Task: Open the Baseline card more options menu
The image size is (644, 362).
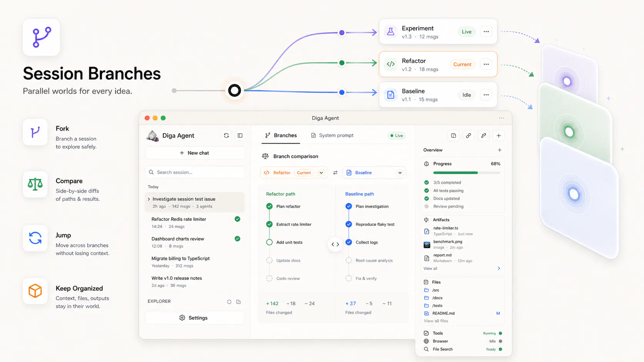Action: pos(486,95)
